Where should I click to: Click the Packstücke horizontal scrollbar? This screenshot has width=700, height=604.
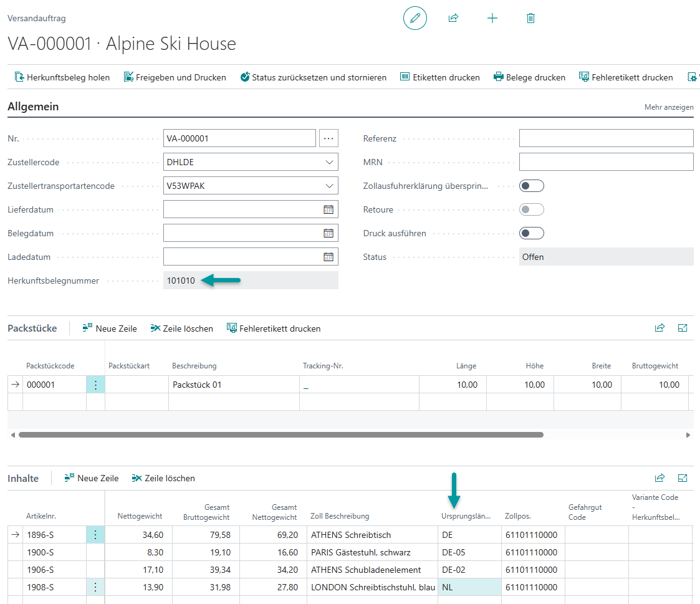click(280, 435)
